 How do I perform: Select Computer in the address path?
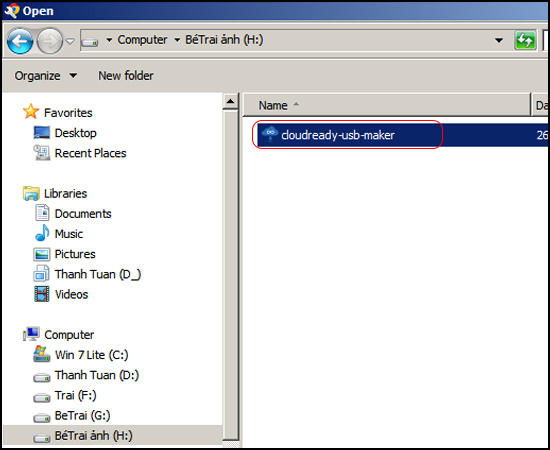pyautogui.click(x=142, y=40)
